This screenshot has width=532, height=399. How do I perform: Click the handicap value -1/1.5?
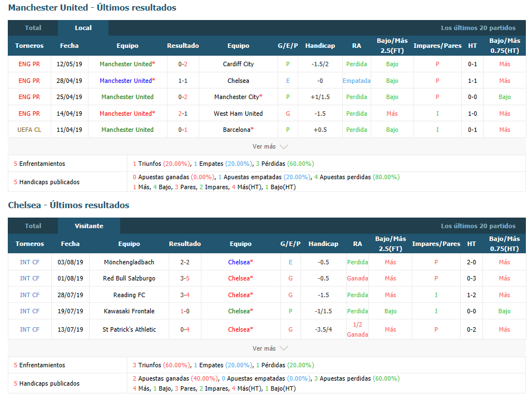(x=323, y=311)
